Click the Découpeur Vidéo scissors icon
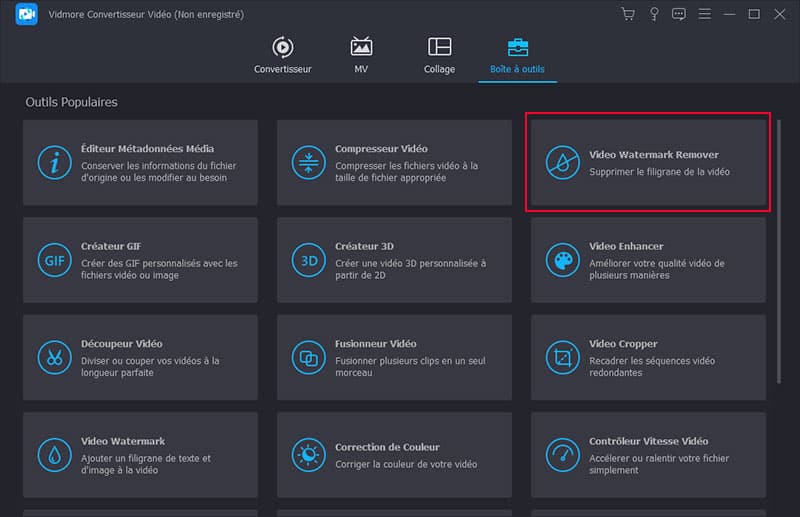This screenshot has width=800, height=517. click(x=54, y=357)
